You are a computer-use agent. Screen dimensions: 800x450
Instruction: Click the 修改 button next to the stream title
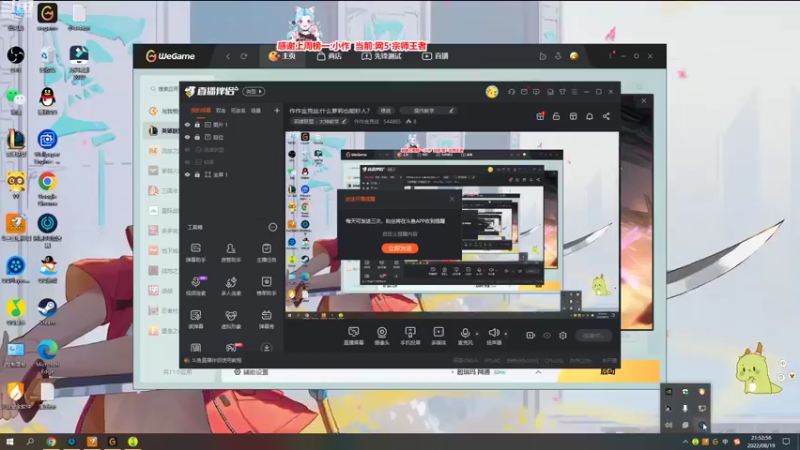386,110
